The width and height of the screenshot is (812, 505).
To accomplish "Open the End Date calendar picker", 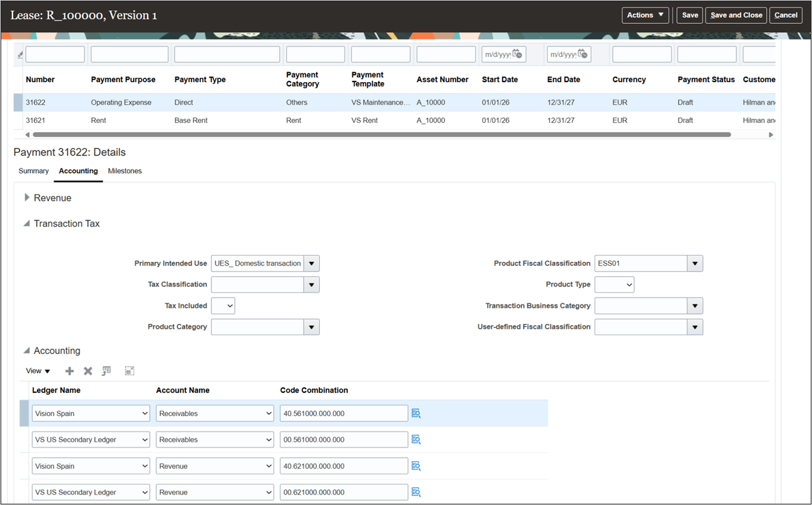I will click(x=582, y=54).
